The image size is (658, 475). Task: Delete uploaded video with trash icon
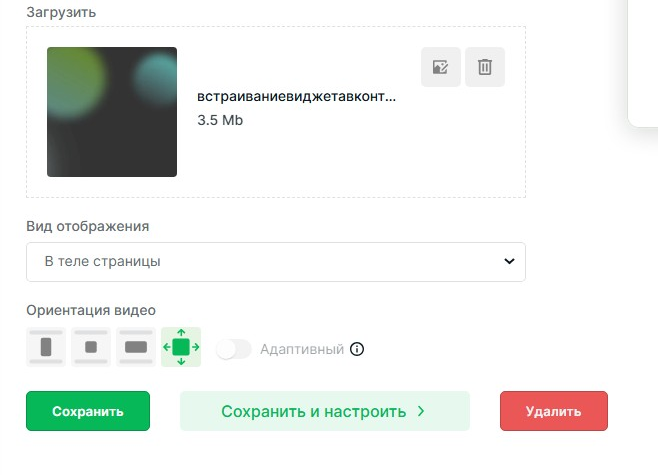(x=485, y=67)
